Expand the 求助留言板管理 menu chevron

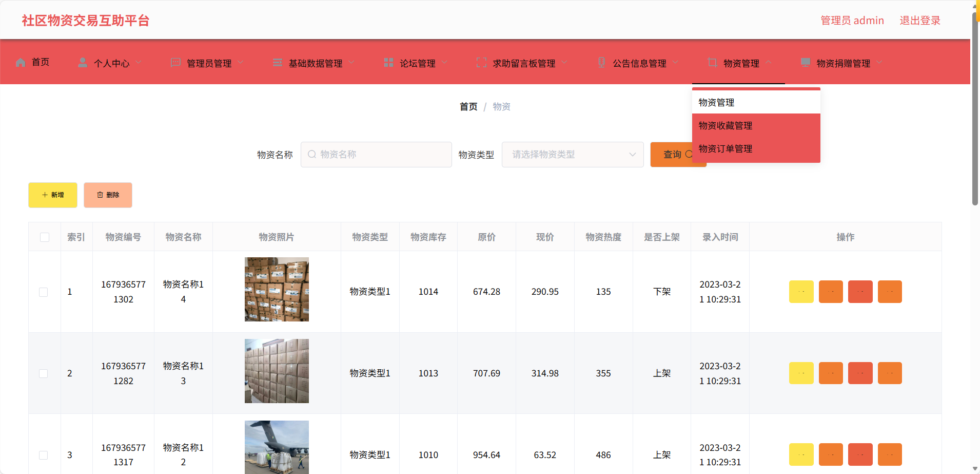(564, 63)
